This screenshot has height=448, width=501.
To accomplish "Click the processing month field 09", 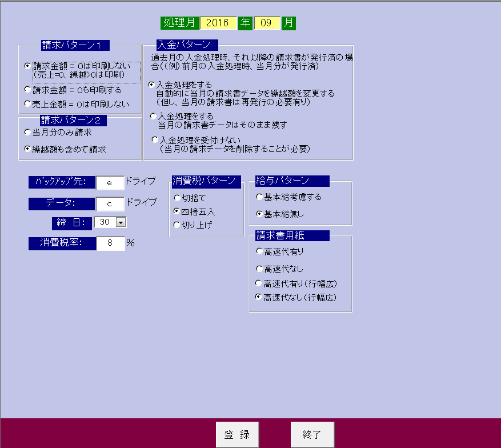I will [x=267, y=23].
